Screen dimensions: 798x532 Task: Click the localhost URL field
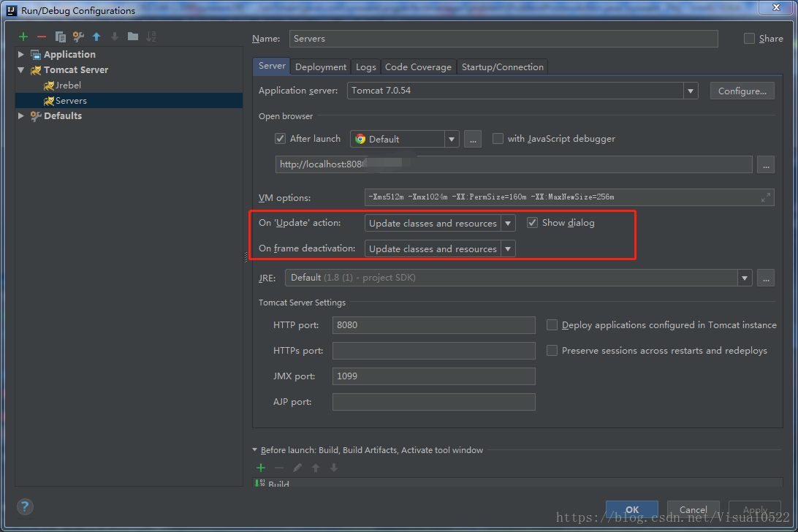[514, 164]
